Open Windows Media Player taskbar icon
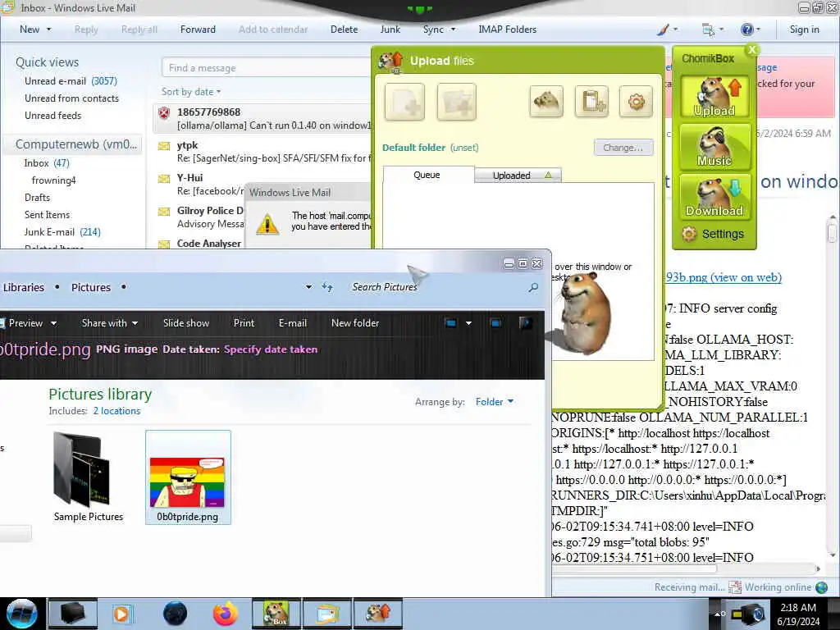This screenshot has height=630, width=840. coord(121,614)
